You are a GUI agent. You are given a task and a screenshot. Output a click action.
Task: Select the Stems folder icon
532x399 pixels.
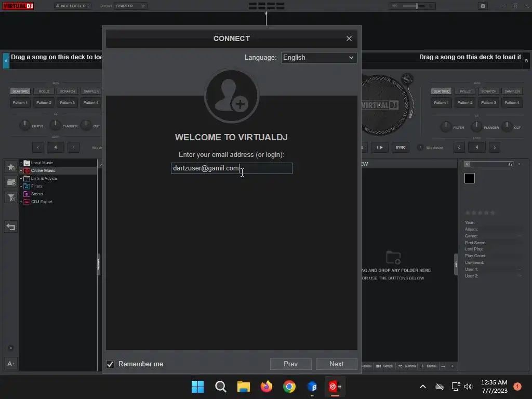[x=27, y=194]
